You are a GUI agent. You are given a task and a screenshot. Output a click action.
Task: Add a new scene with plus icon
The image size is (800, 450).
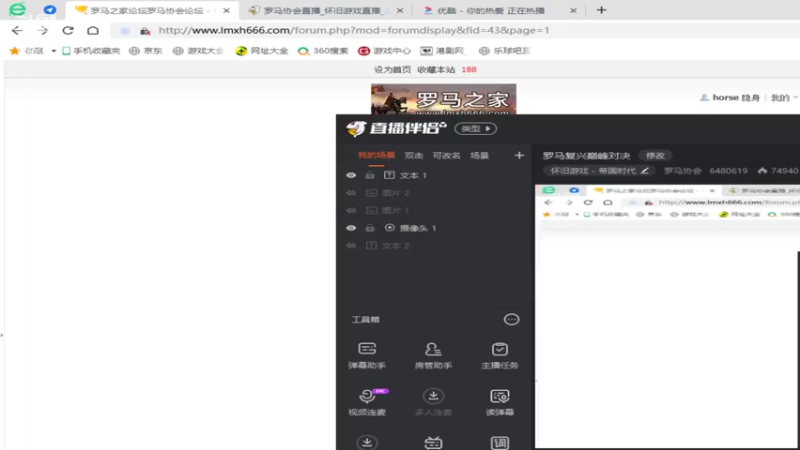519,156
